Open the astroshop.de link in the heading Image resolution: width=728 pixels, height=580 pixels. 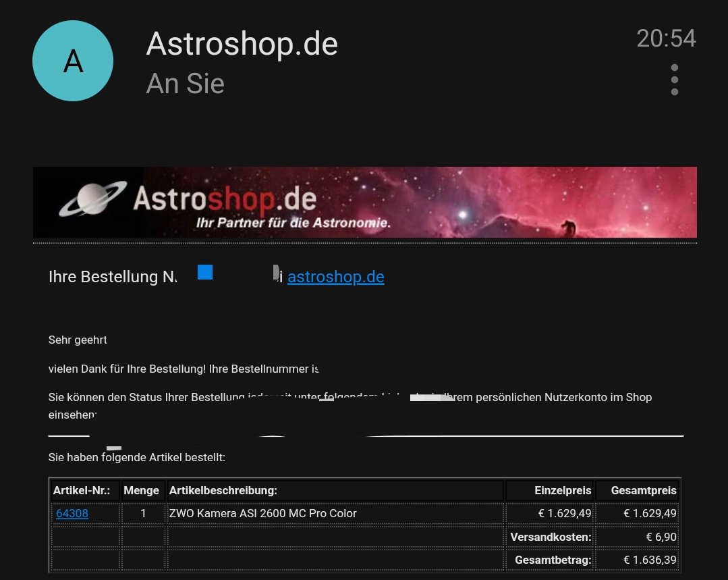point(336,277)
